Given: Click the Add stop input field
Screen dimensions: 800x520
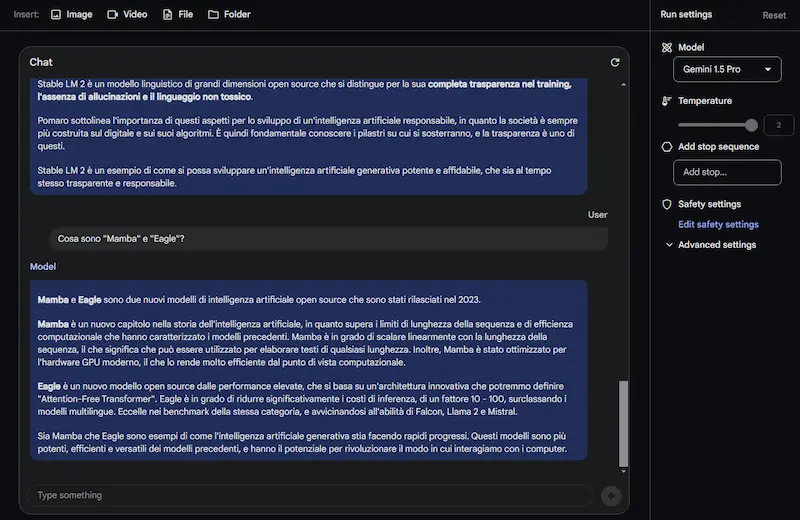Looking at the screenshot, I should pos(727,172).
